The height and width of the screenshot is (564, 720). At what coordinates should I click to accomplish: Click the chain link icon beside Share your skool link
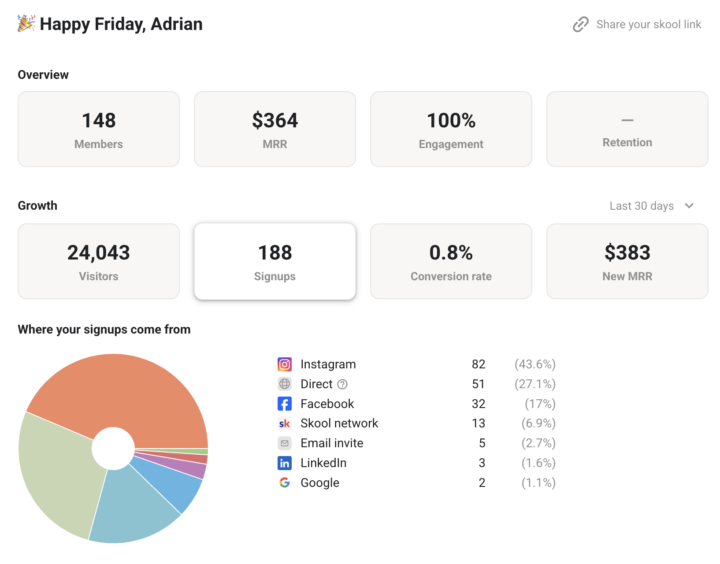(580, 24)
